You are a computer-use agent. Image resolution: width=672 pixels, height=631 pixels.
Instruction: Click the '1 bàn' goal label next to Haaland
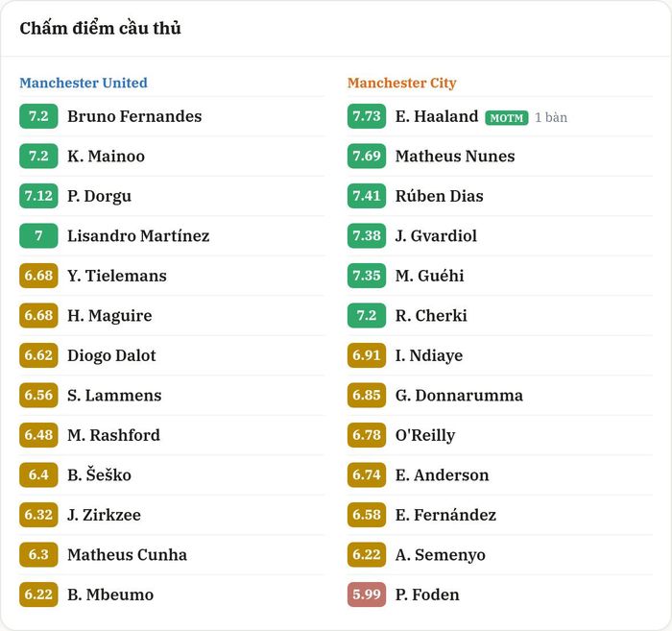point(551,117)
